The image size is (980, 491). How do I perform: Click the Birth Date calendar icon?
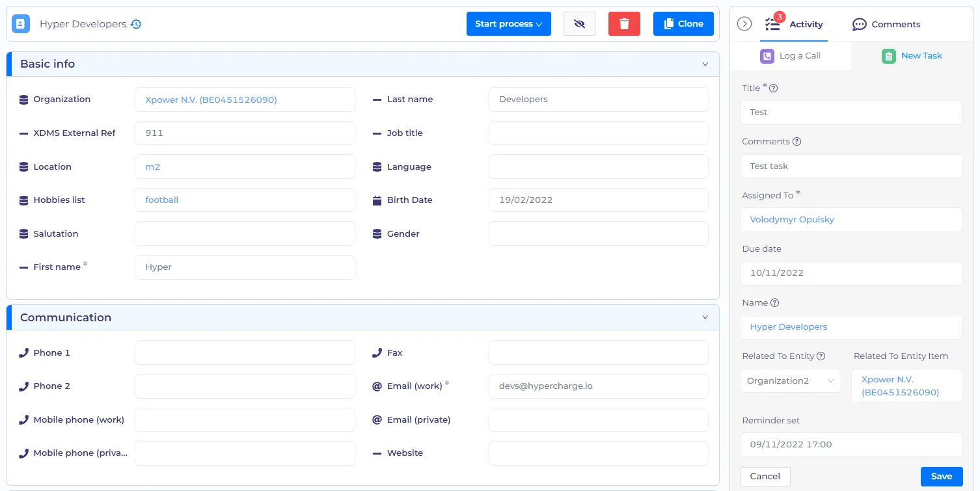[x=377, y=200]
